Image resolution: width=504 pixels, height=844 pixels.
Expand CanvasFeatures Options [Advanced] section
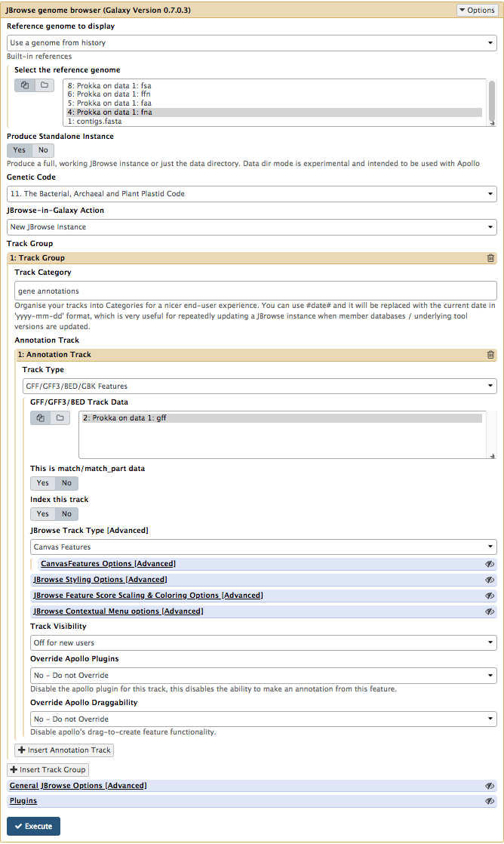click(x=108, y=564)
